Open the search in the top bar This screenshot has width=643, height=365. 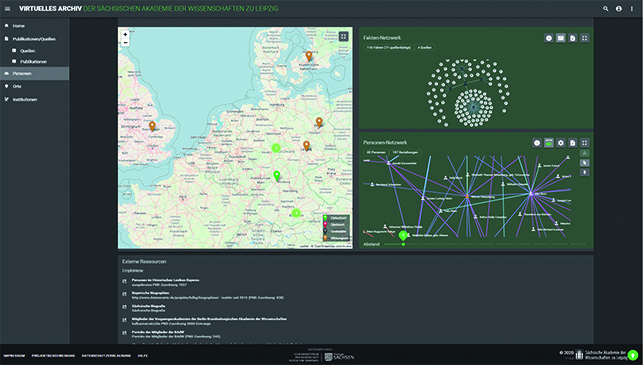click(x=605, y=9)
